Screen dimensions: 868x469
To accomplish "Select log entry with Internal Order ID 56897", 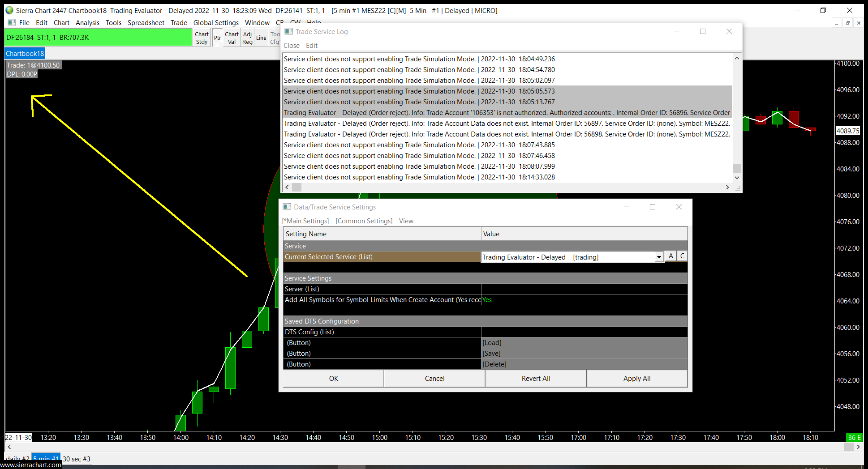I will [x=507, y=124].
